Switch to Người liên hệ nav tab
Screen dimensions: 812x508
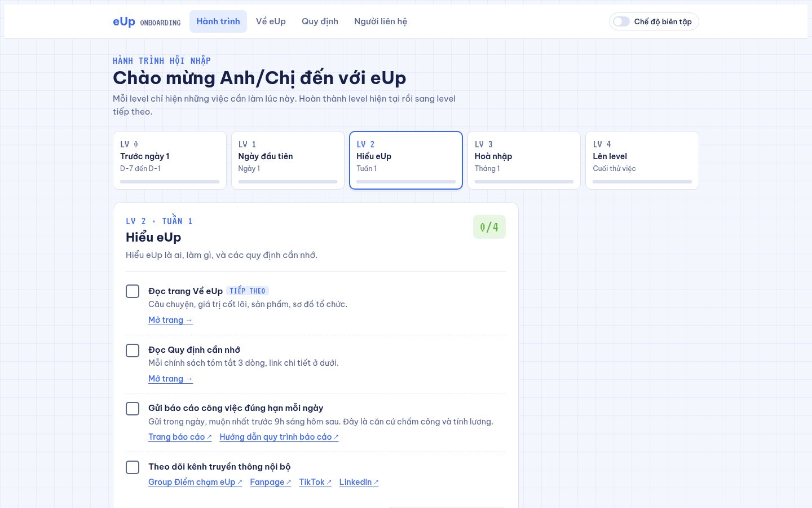click(x=381, y=21)
